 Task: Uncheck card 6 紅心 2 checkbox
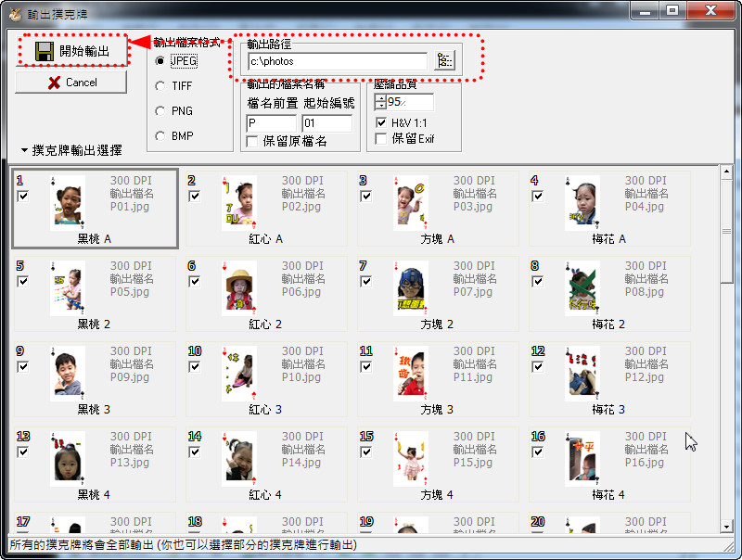point(194,282)
